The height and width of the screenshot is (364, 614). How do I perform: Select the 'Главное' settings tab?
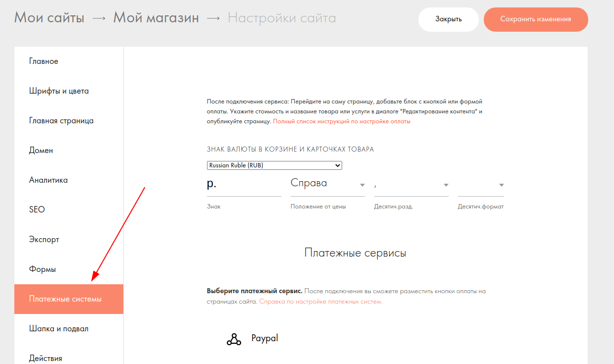pos(44,61)
